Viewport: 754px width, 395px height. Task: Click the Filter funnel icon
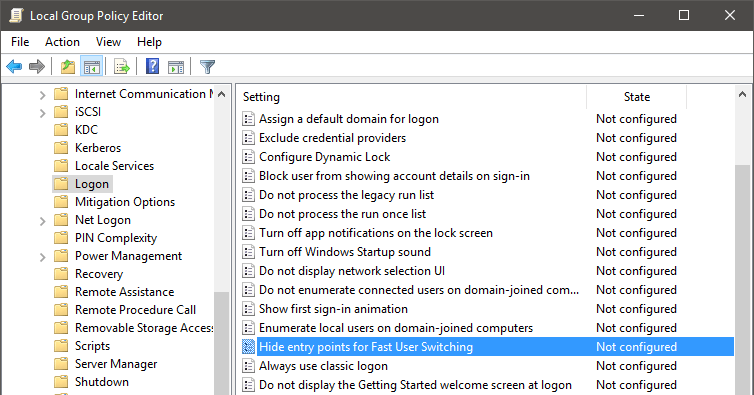207,66
